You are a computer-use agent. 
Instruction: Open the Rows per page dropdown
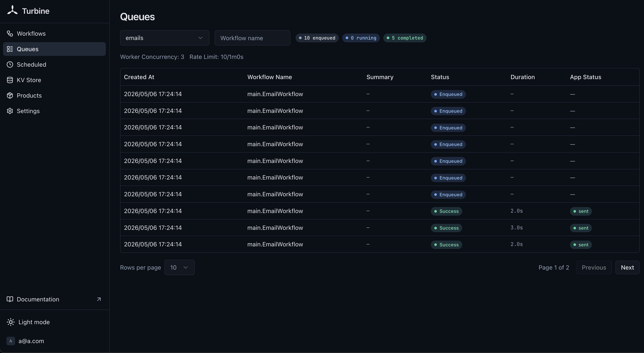pyautogui.click(x=180, y=268)
